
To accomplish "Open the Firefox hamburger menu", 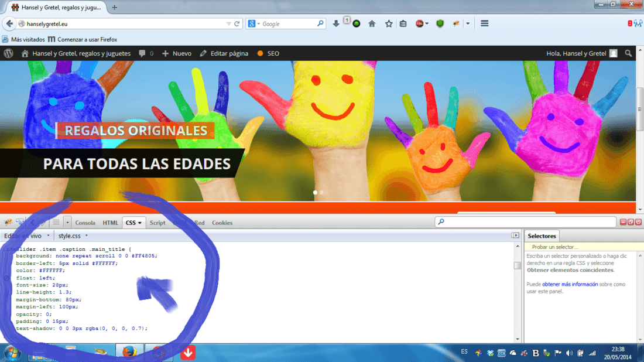I will coord(485,24).
